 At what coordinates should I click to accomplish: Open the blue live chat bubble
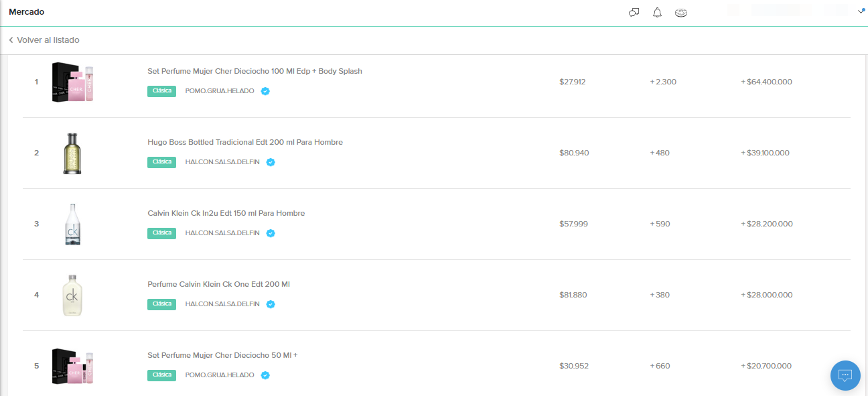[845, 375]
